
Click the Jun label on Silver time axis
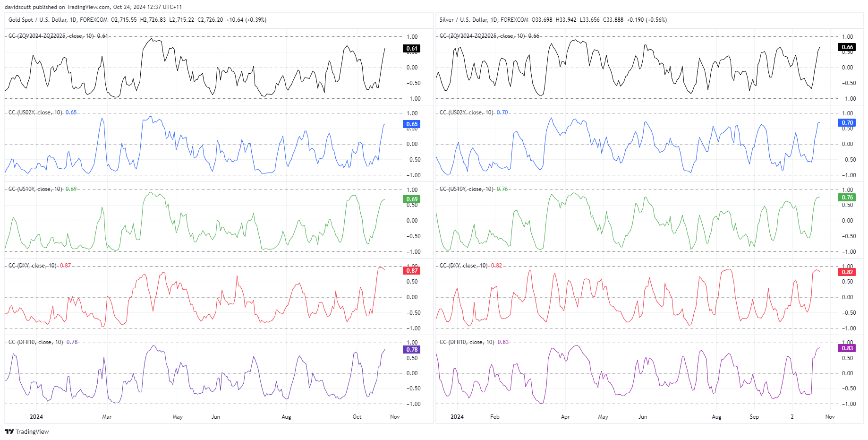click(x=643, y=417)
